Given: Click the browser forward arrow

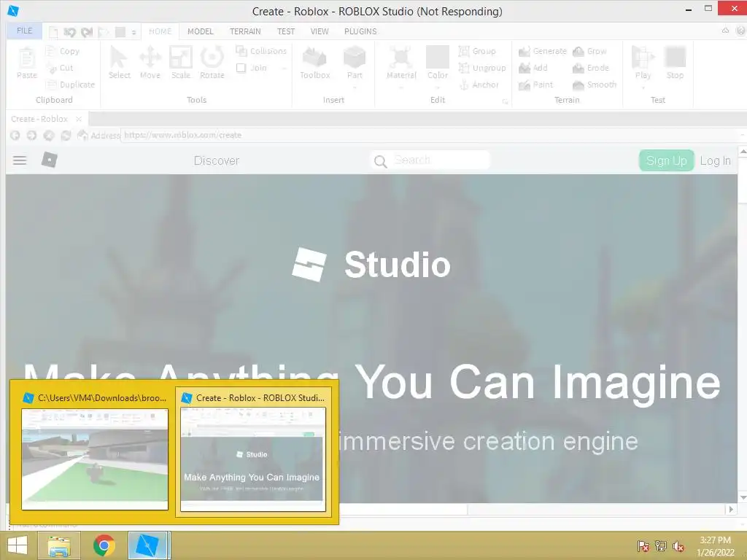Looking at the screenshot, I should point(31,135).
